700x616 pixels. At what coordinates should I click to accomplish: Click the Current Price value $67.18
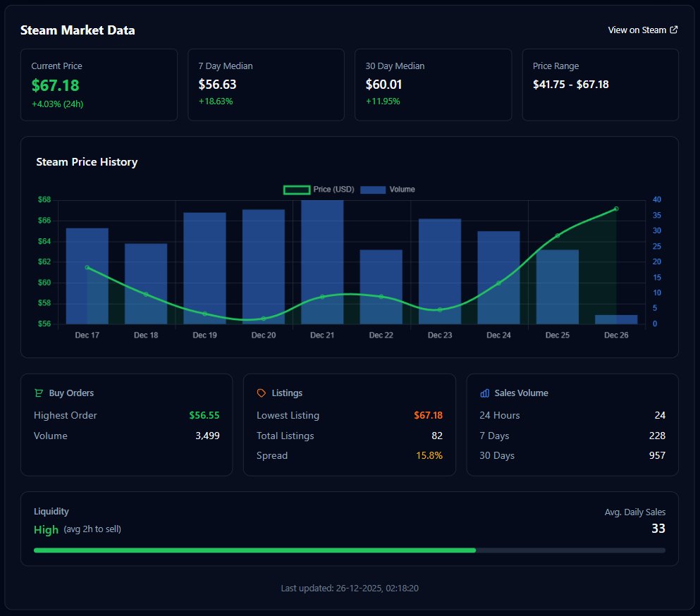tap(56, 85)
